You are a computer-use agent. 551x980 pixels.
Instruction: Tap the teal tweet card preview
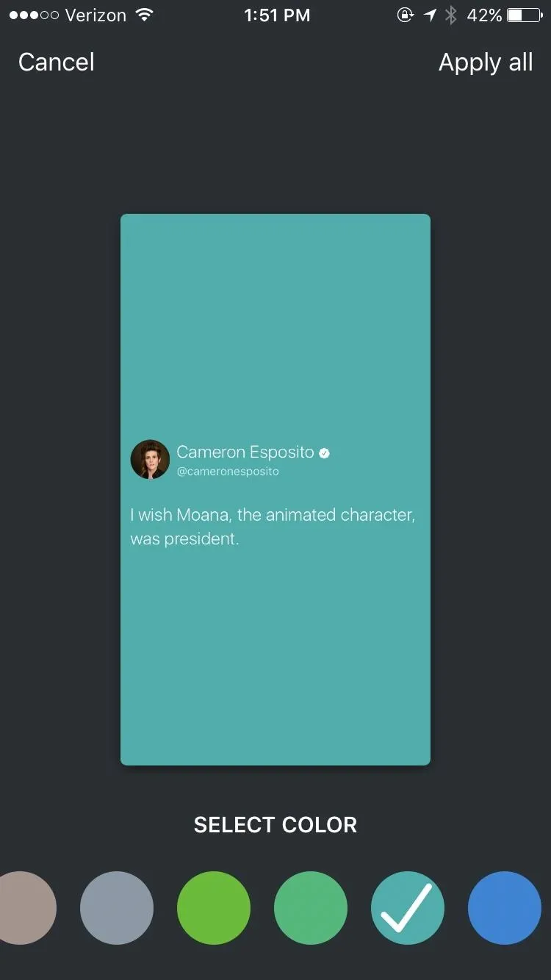click(275, 489)
